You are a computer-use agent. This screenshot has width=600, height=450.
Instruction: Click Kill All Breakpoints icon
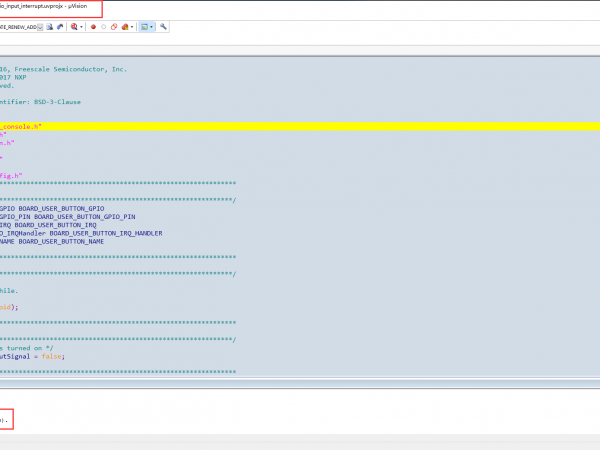pyautogui.click(x=124, y=27)
